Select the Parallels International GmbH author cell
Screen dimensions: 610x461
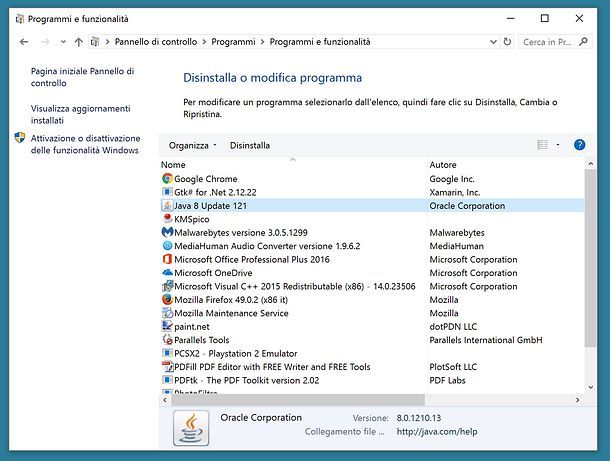(x=486, y=340)
